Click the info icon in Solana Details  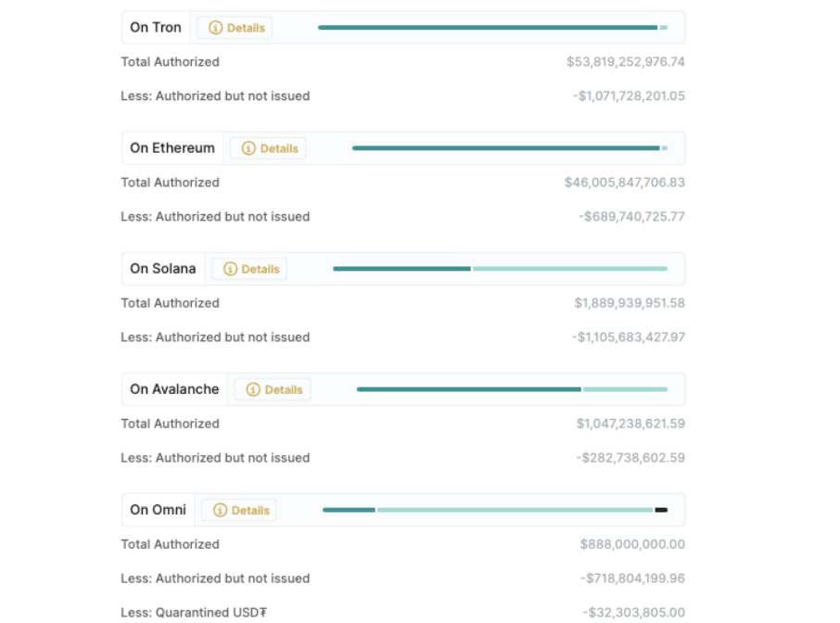click(230, 269)
